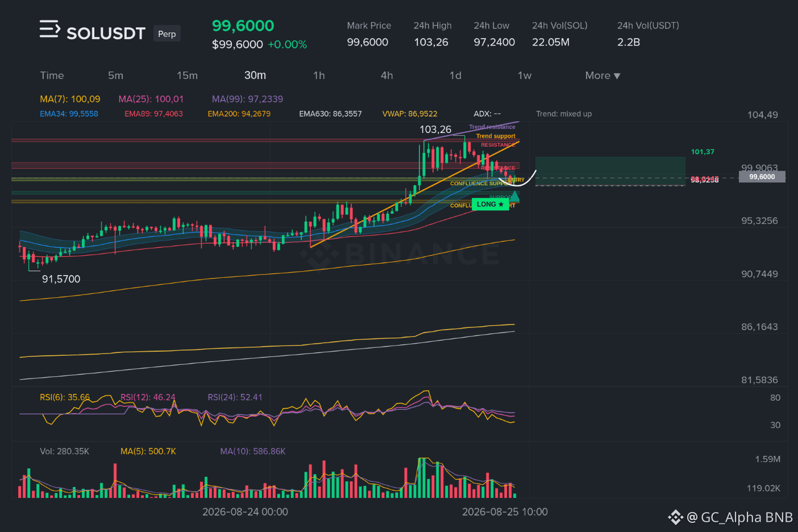Viewport: 798px width, 532px height.
Task: Select the 4h timeframe
Action: pyautogui.click(x=386, y=76)
